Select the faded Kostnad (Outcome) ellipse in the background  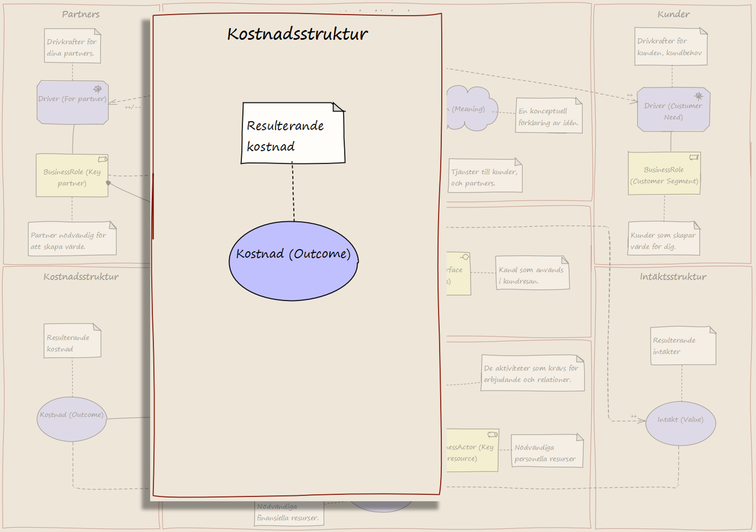coord(72,419)
